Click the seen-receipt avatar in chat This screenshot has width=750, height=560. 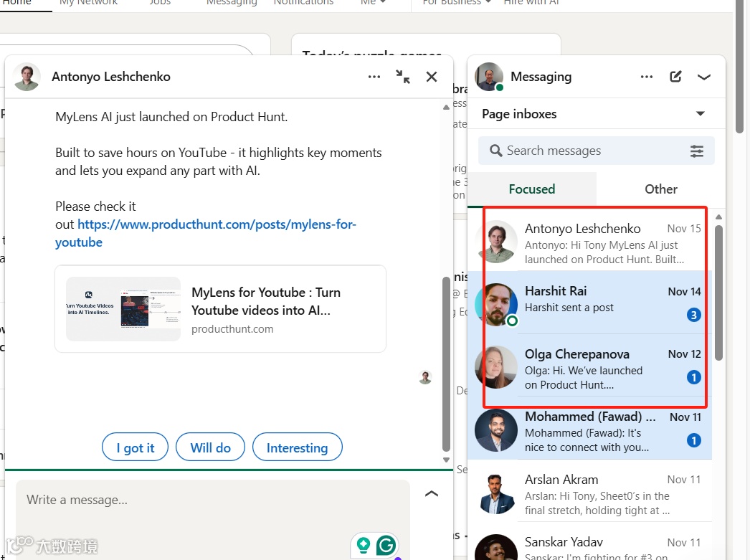tap(425, 377)
